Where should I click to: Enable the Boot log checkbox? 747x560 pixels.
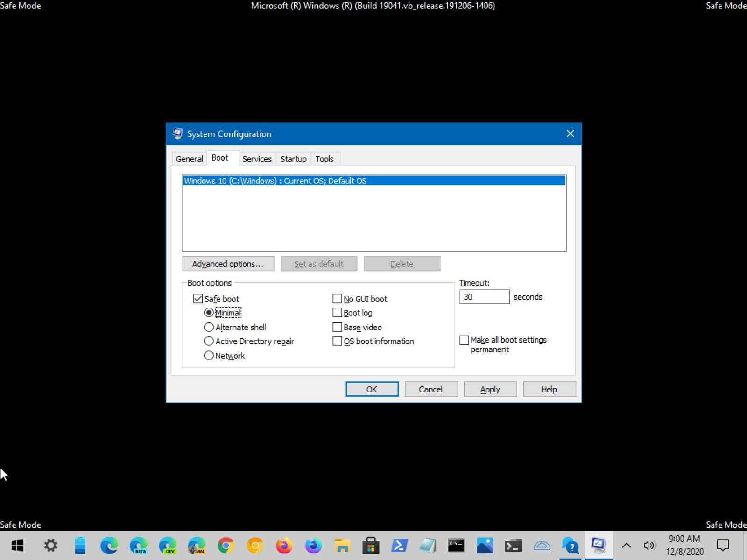[337, 313]
